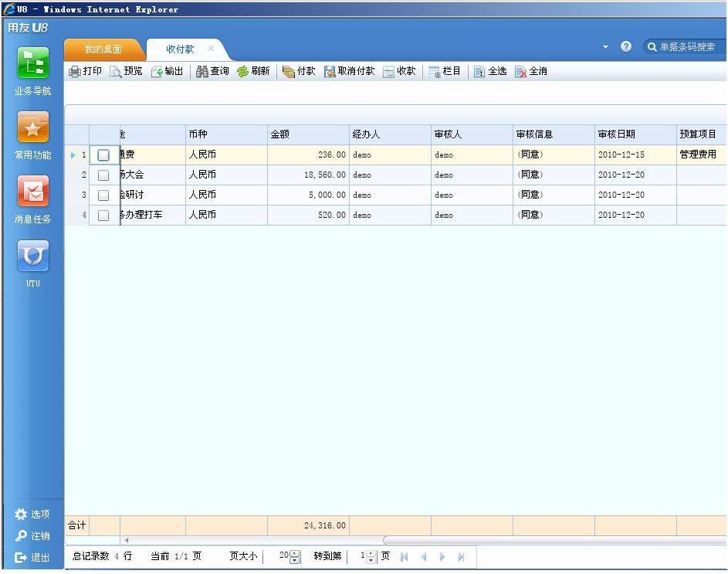The width and height of the screenshot is (728, 574).
Task: Click 退出 to exit the application
Action: pyautogui.click(x=32, y=557)
